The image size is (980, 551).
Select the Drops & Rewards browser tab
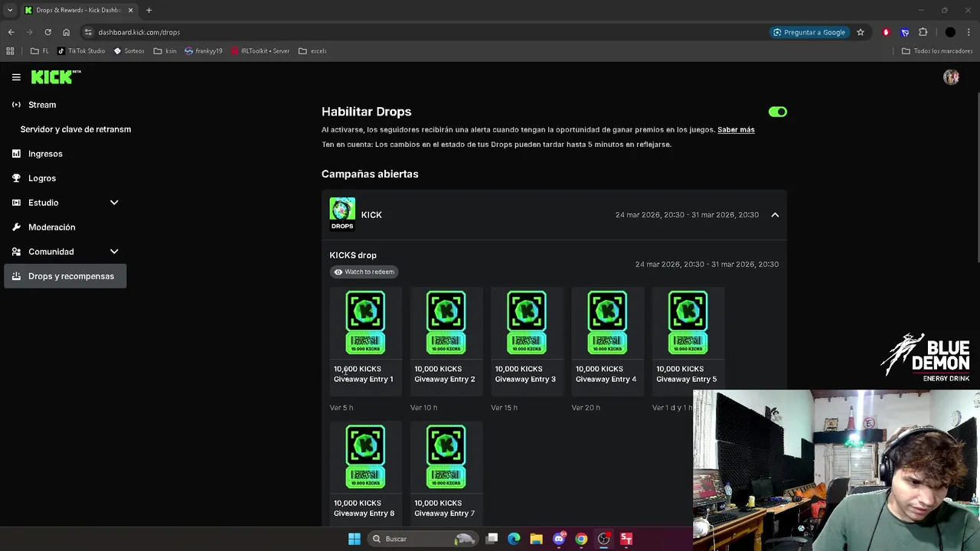pos(78,10)
